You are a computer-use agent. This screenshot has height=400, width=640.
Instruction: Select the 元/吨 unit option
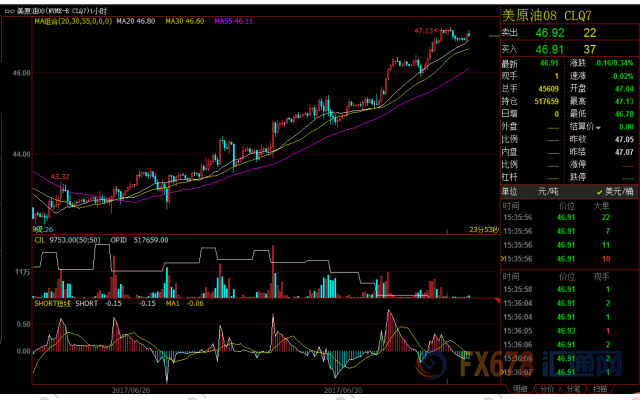pos(548,191)
